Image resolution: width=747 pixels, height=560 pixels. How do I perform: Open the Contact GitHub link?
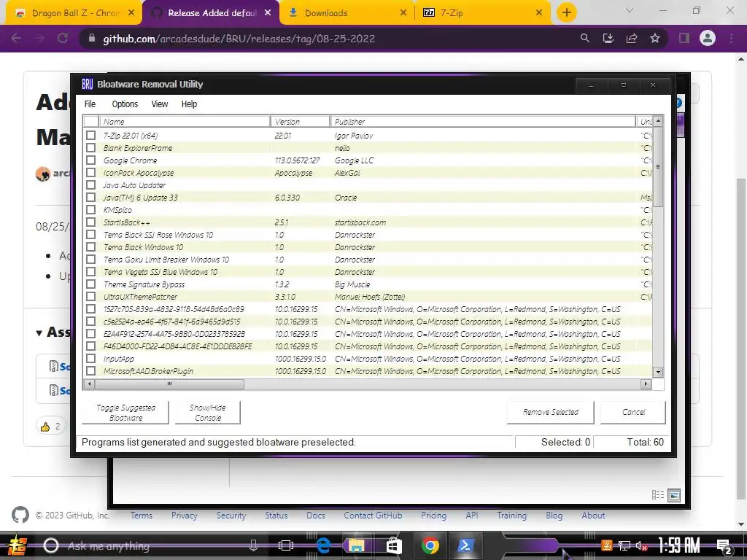click(373, 516)
